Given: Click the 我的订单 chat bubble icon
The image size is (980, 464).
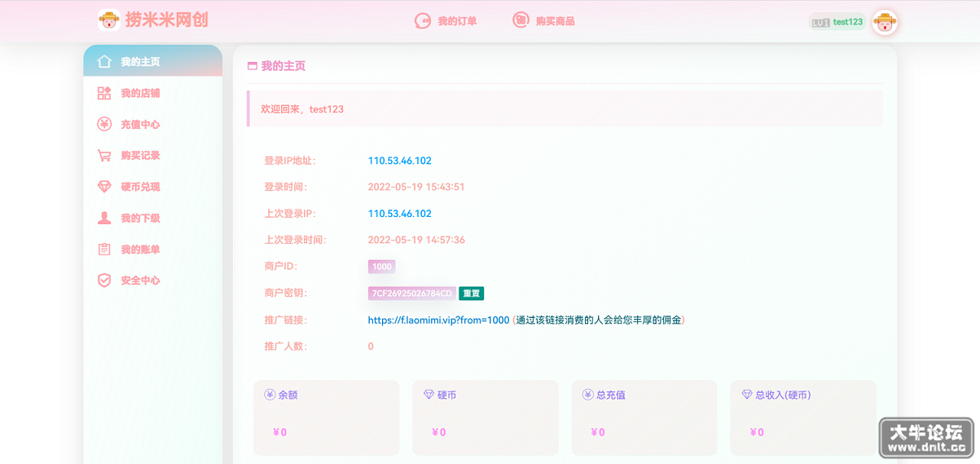Looking at the screenshot, I should 422,21.
